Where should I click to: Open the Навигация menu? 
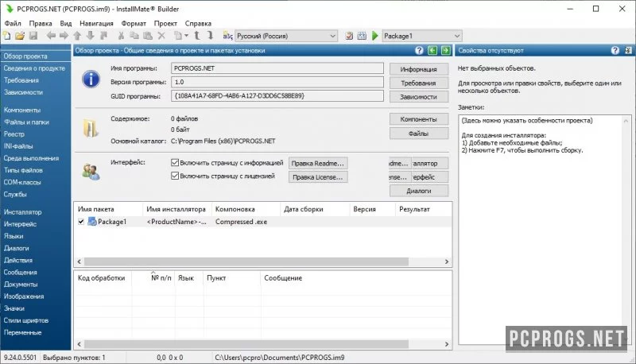pyautogui.click(x=96, y=24)
